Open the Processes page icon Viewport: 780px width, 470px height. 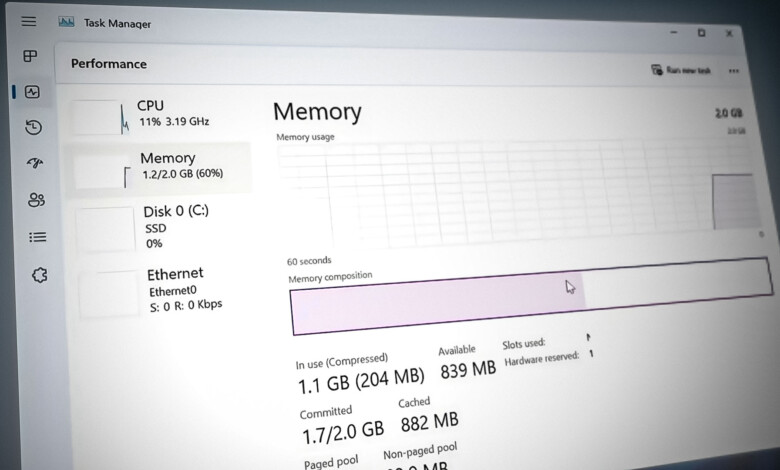(30, 56)
